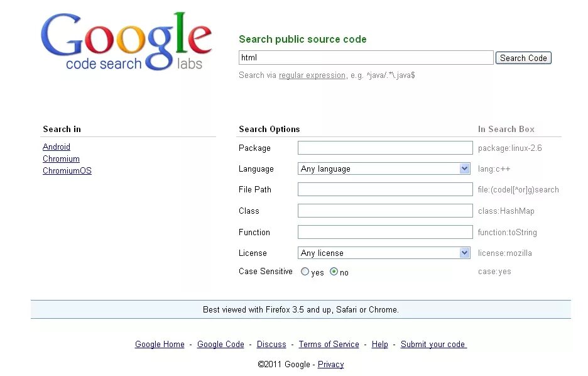Open the Google Home footer link
Viewport: 588px width, 376px height.
pyautogui.click(x=160, y=344)
